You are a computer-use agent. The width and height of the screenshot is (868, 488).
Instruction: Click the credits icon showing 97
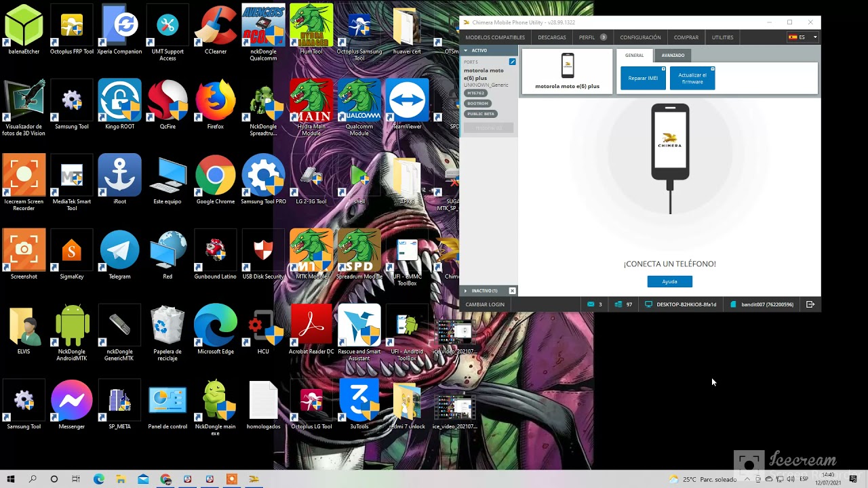point(618,304)
